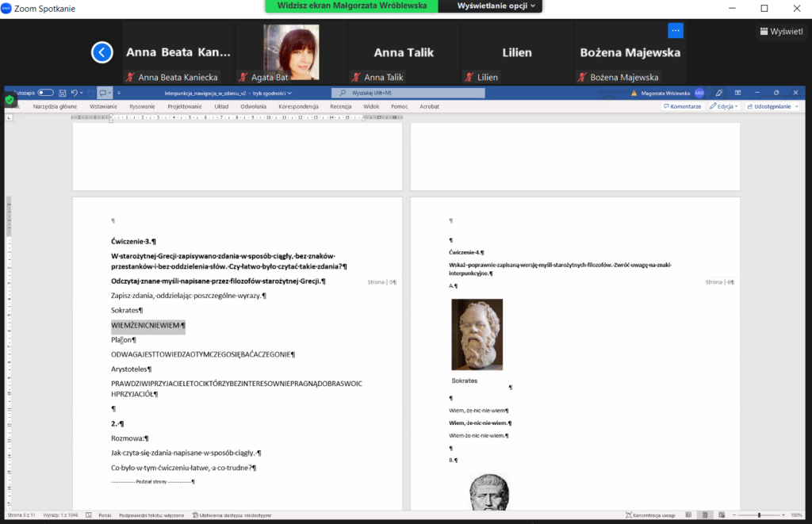Open the Recenzja ribbon tab
Screen dimensions: 812x524
[x=341, y=106]
